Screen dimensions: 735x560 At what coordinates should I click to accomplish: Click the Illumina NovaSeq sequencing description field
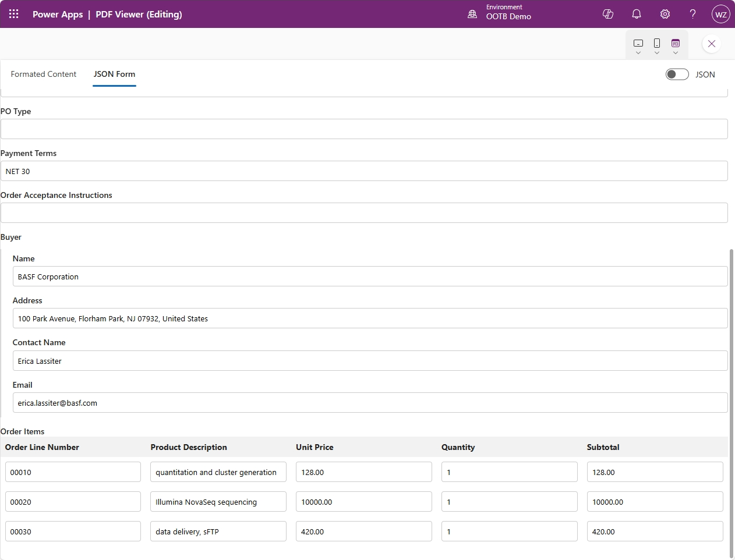(218, 501)
